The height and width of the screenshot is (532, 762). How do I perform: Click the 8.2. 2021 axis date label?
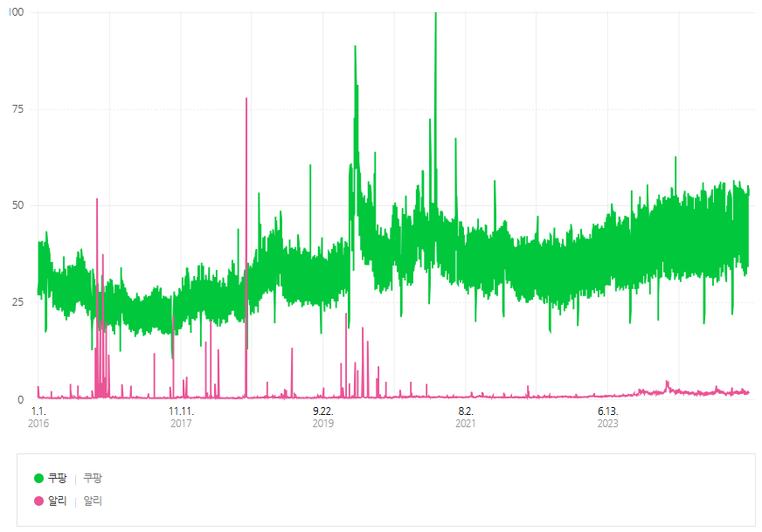point(466,418)
